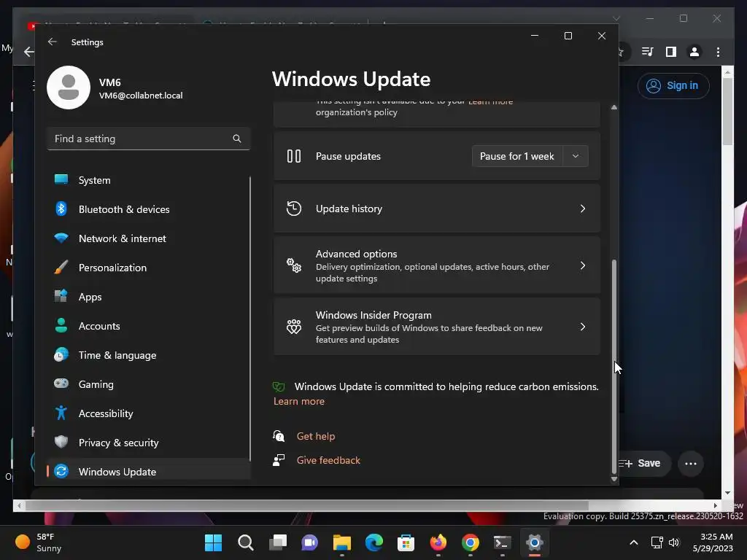The height and width of the screenshot is (560, 747).
Task: Click the Gaming controller icon
Action: pyautogui.click(x=61, y=384)
